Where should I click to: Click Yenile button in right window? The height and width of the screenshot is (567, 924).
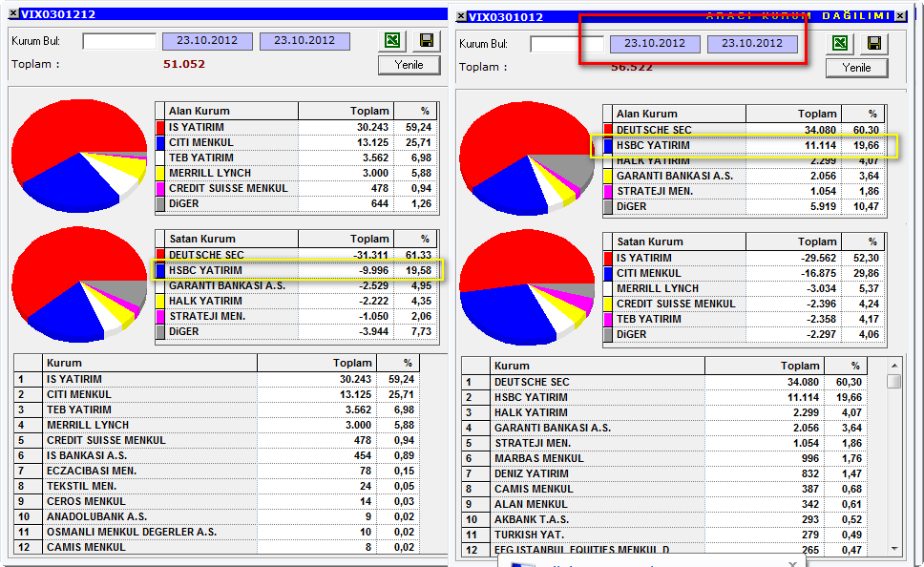click(x=857, y=68)
